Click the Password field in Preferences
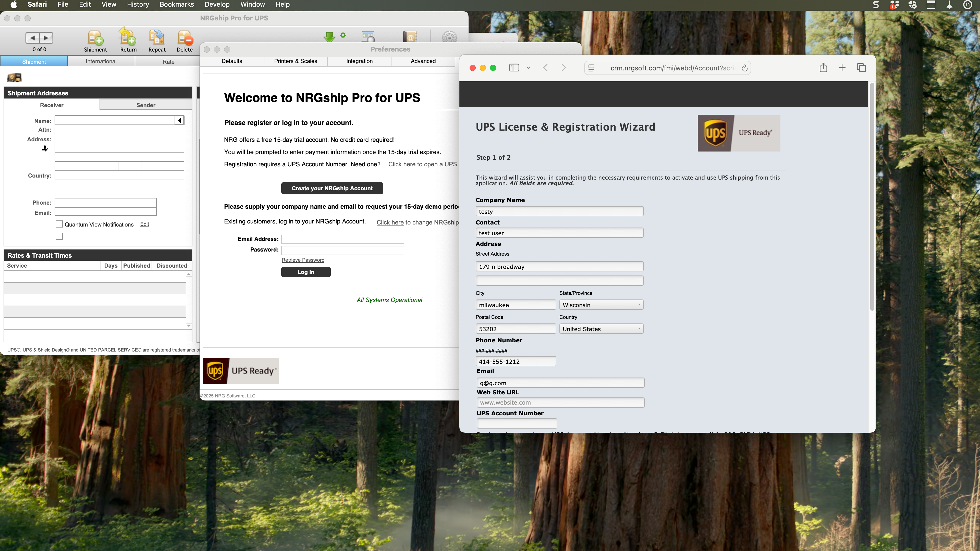 (x=342, y=250)
